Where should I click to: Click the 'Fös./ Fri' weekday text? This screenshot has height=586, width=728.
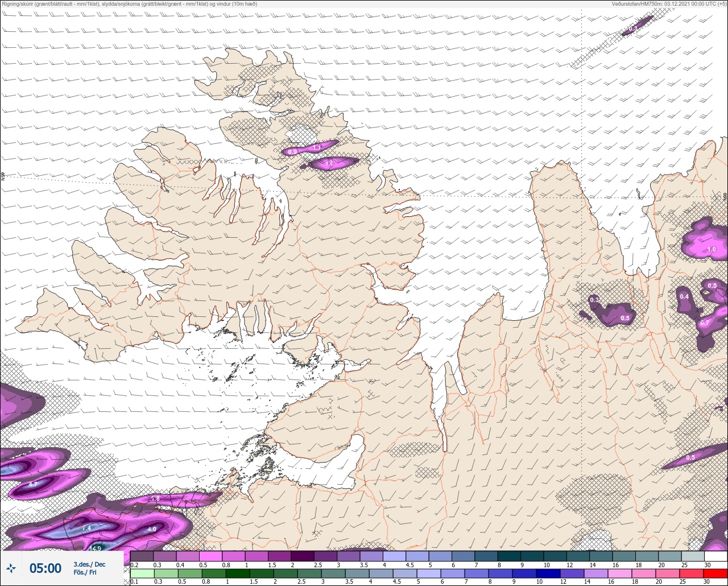pyautogui.click(x=85, y=572)
